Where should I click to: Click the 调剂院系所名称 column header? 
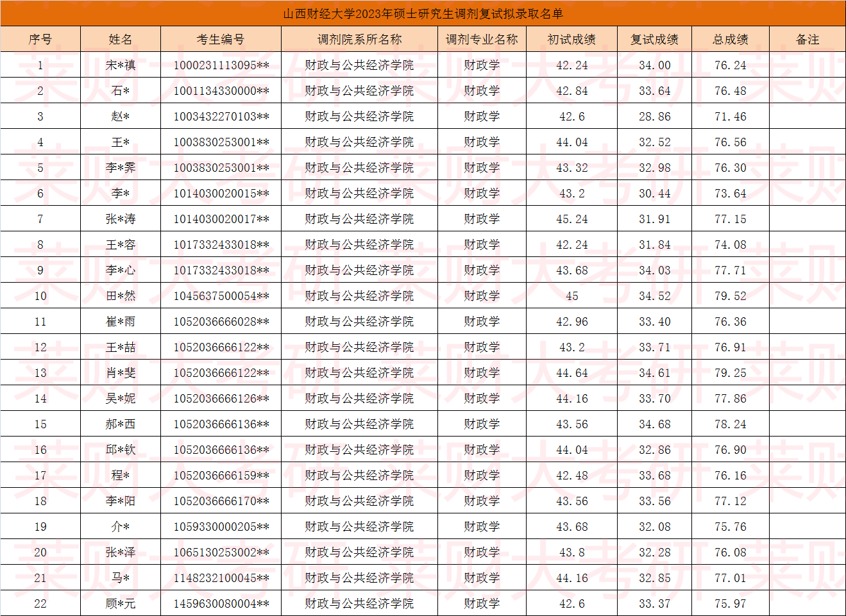tap(359, 39)
